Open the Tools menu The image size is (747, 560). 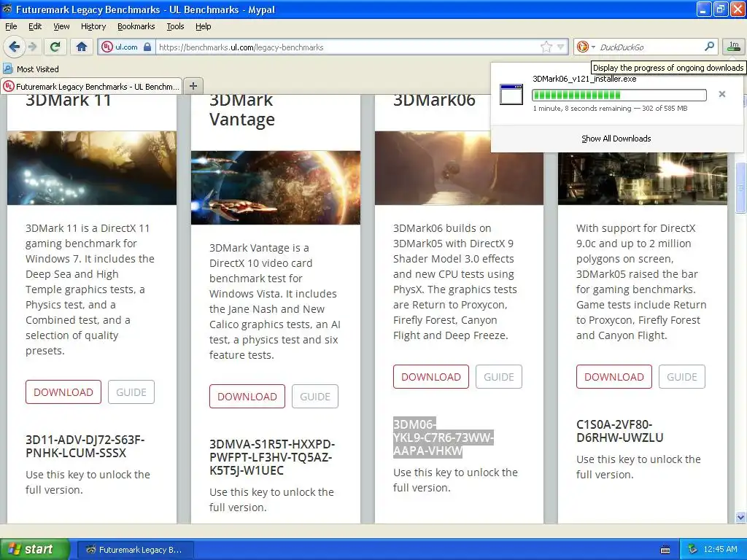click(175, 26)
